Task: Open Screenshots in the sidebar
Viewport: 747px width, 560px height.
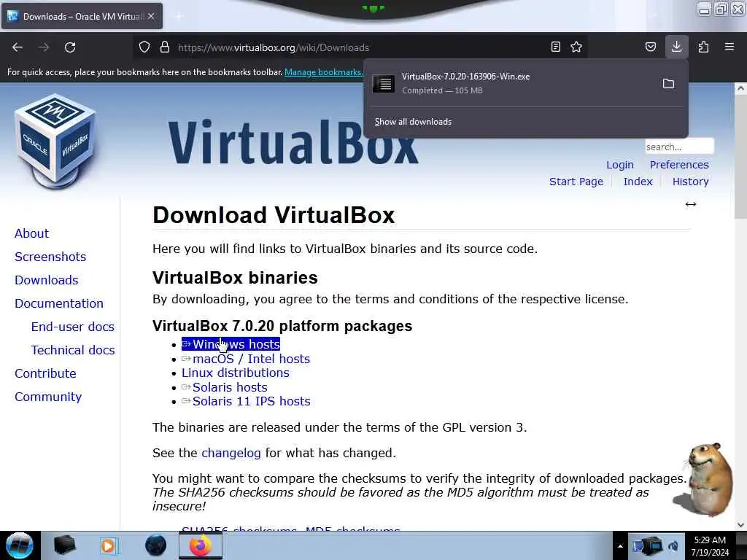Action: [x=50, y=257]
